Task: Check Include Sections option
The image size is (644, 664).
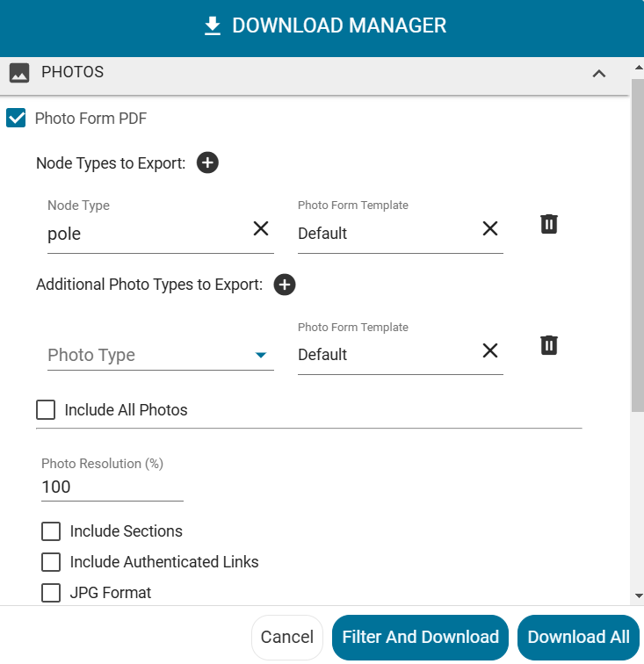Action: click(51, 531)
